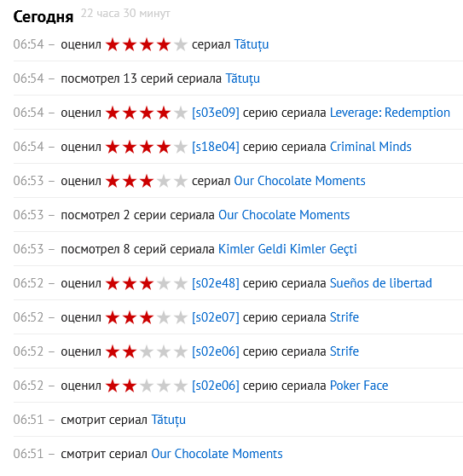The image size is (463, 476).
Task: Open the [s02e07] episode link for Strife
Action: 216,317
